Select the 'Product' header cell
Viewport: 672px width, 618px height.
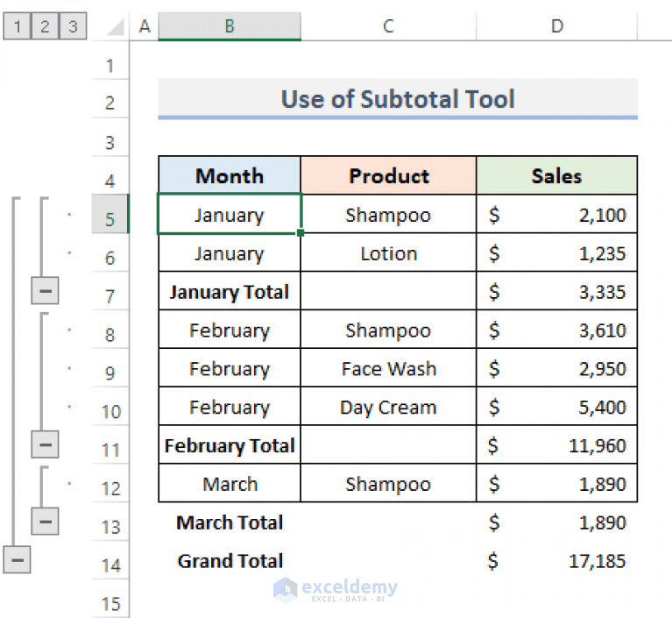click(388, 175)
